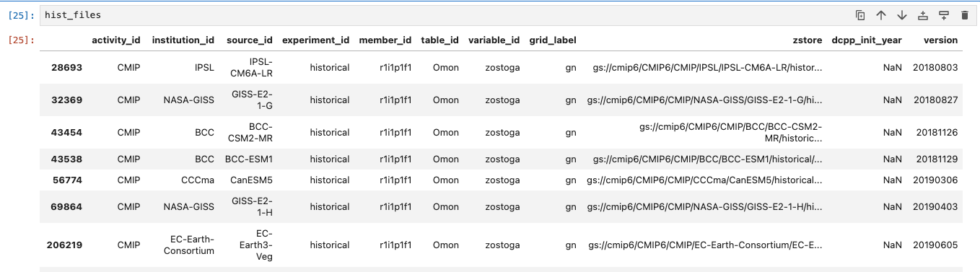Click the CanESM5 zstore path cell
Image resolution: width=980 pixels, height=272 pixels.
(704, 180)
